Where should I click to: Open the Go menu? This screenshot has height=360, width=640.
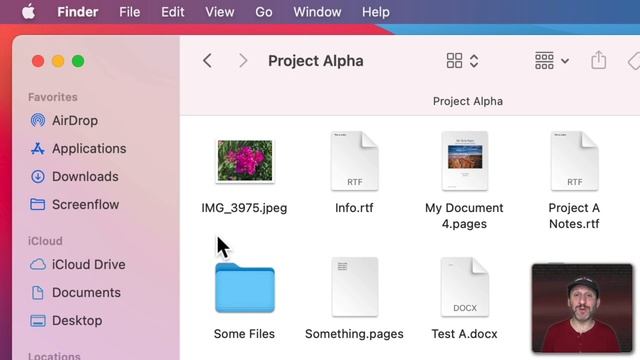click(x=264, y=12)
